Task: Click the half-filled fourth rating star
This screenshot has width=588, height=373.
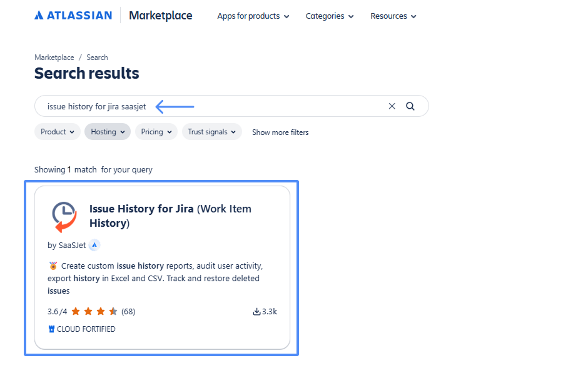Action: point(113,311)
